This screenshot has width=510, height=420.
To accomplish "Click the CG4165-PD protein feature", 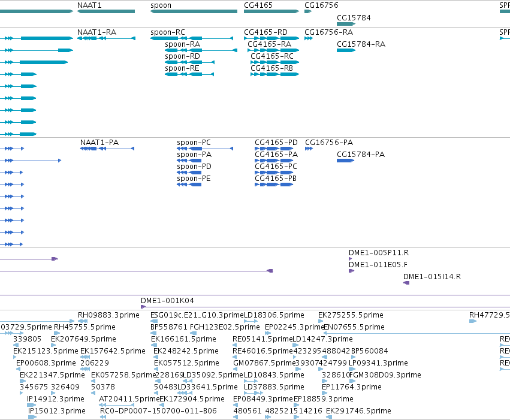I will [274, 149].
